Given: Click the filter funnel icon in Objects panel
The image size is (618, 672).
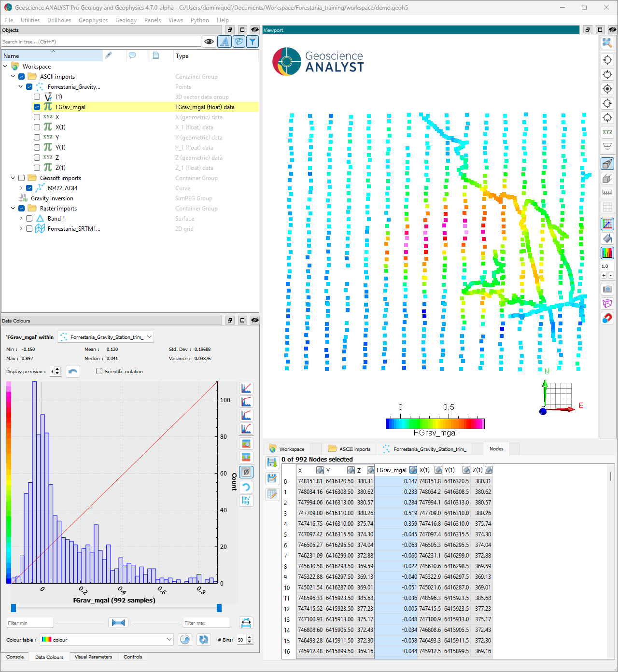Looking at the screenshot, I should (253, 42).
